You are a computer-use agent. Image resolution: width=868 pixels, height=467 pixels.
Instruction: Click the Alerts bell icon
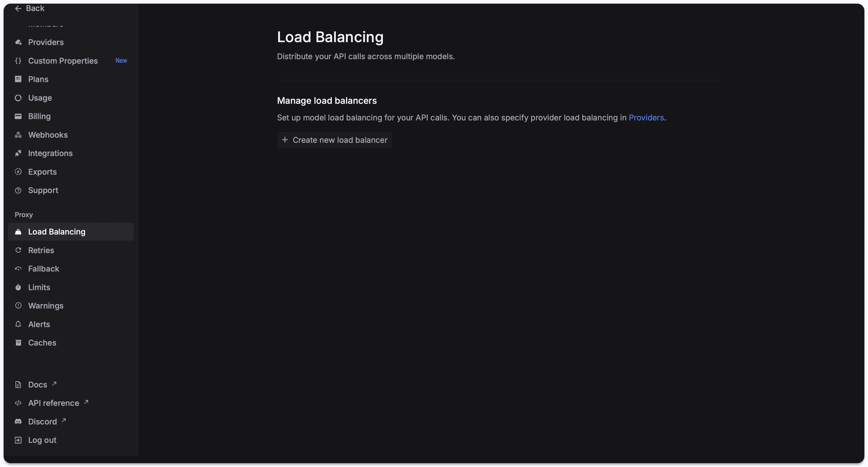[x=18, y=324]
